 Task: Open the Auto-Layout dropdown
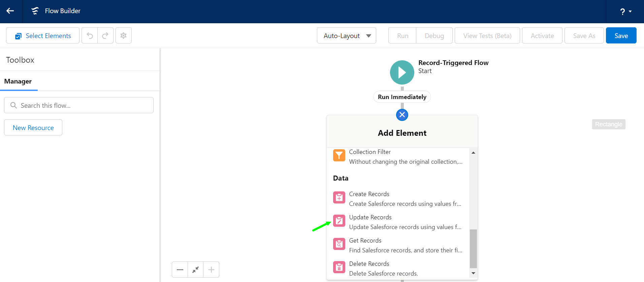pos(347,36)
